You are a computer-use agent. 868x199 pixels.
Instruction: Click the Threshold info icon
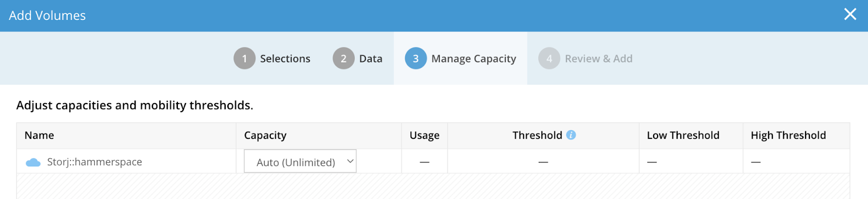[571, 135]
